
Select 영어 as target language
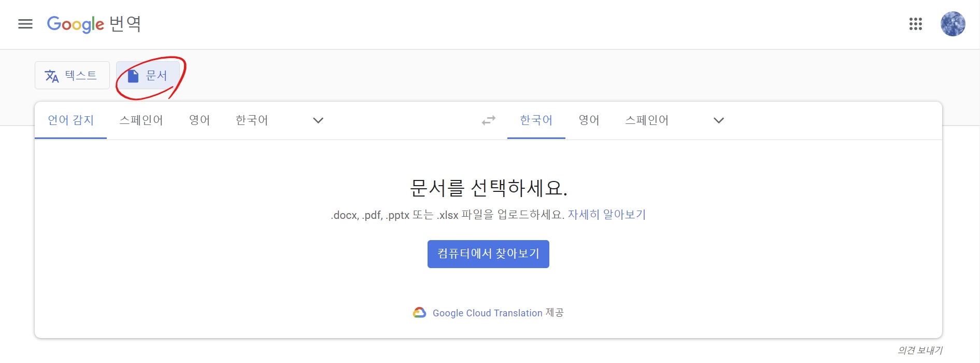589,120
